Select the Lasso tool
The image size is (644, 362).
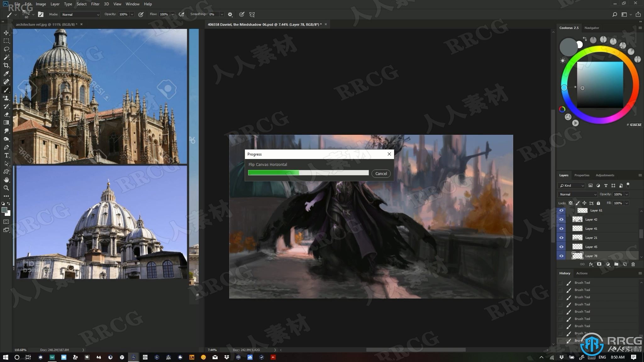[x=7, y=48]
